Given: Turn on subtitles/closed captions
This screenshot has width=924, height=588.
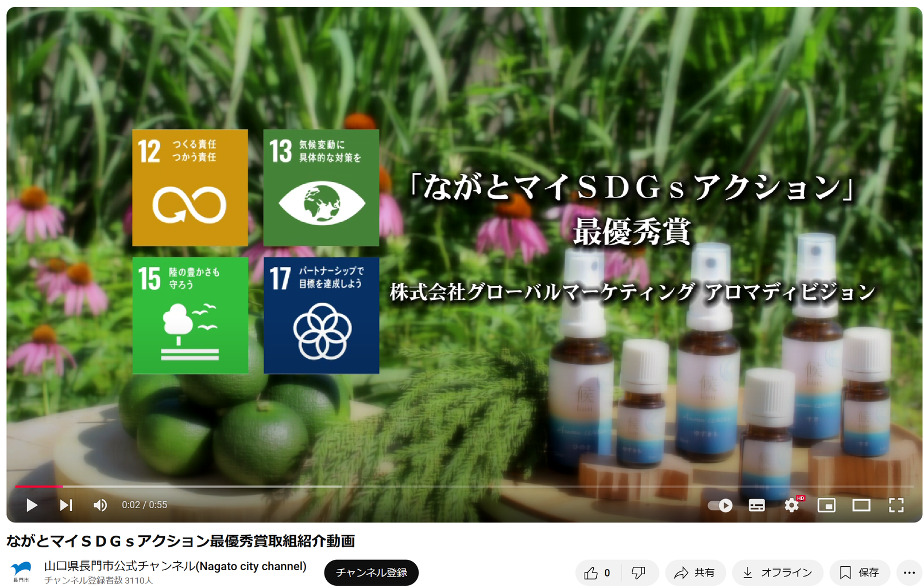Looking at the screenshot, I should coord(757,505).
